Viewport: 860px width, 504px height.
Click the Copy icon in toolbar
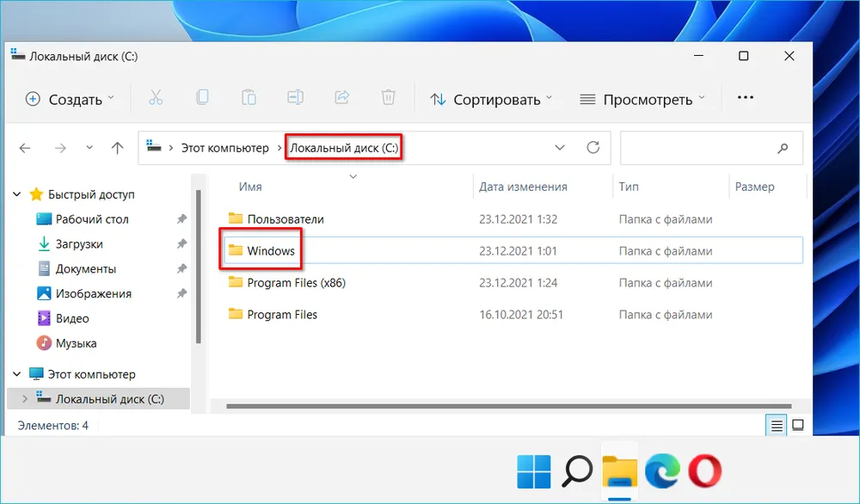202,98
